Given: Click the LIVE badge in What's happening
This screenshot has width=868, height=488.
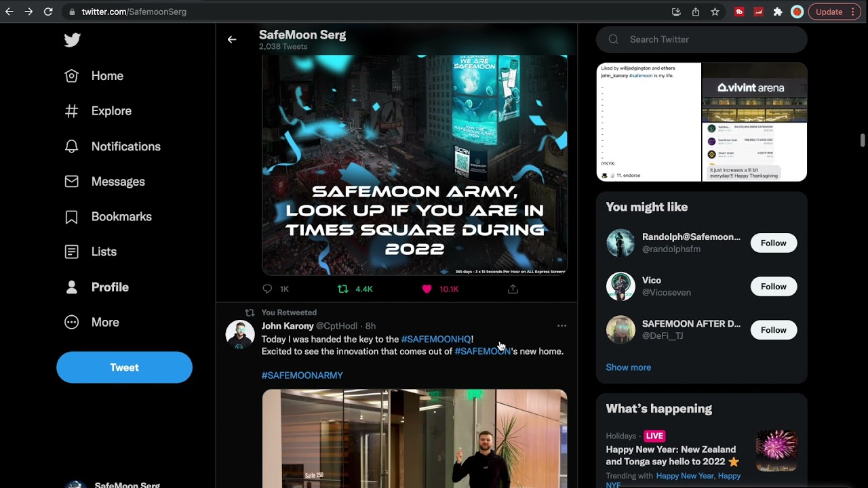Looking at the screenshot, I should point(654,436).
